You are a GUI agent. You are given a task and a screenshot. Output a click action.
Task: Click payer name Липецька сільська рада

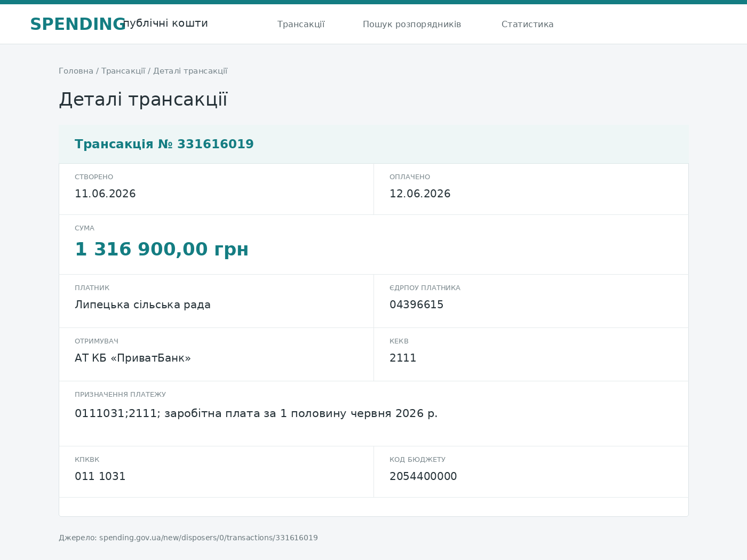[142, 305]
